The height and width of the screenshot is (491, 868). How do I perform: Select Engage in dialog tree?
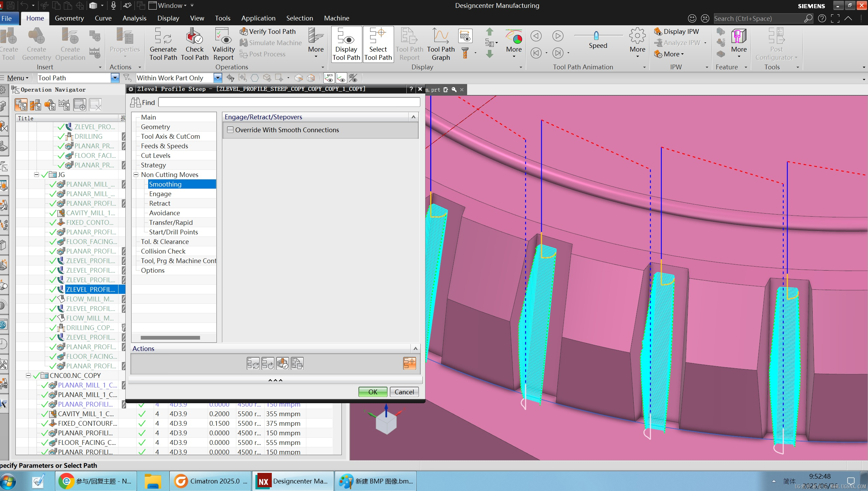coord(160,194)
